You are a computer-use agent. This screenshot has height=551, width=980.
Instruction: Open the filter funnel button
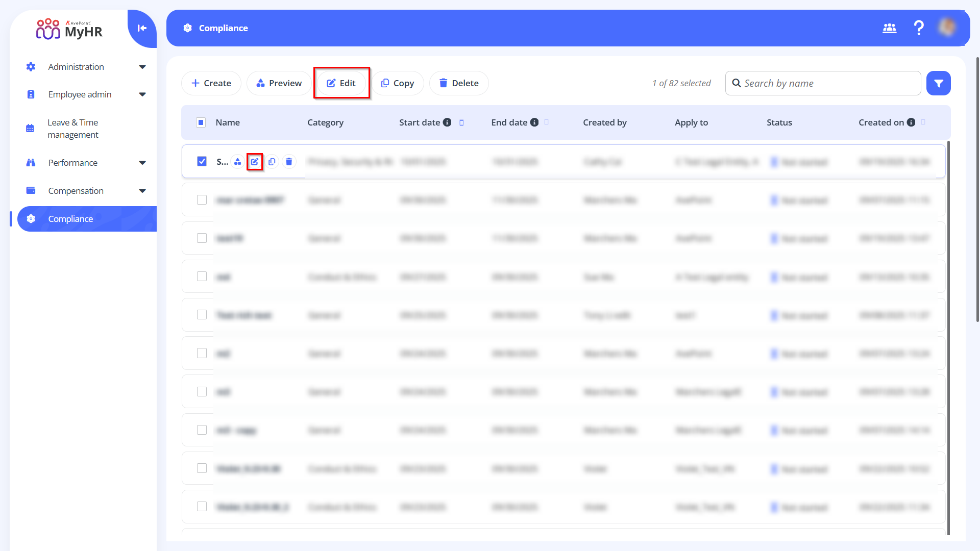coord(938,83)
